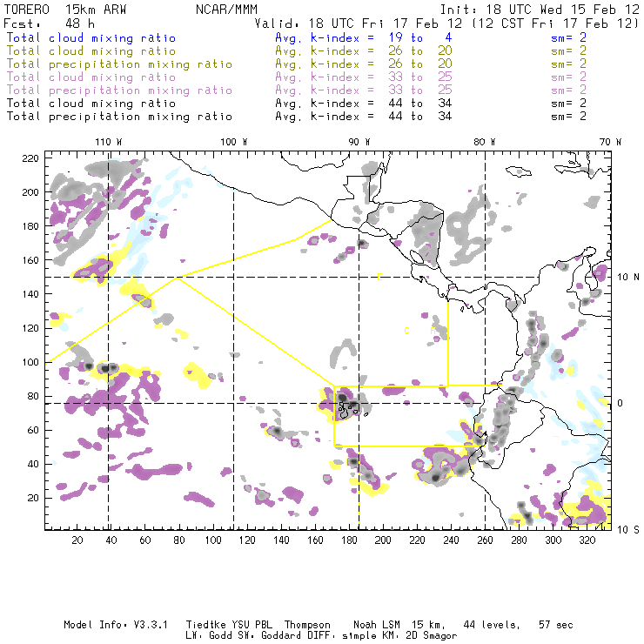This screenshot has width=644, height=644.
Task: Click the 'Init: 18 UTC Wed 15 Feb 12' text
Action: coord(540,10)
